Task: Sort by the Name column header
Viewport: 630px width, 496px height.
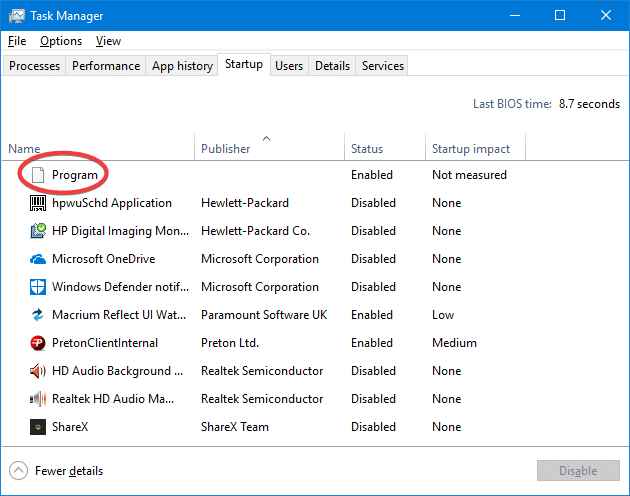Action: click(x=98, y=148)
